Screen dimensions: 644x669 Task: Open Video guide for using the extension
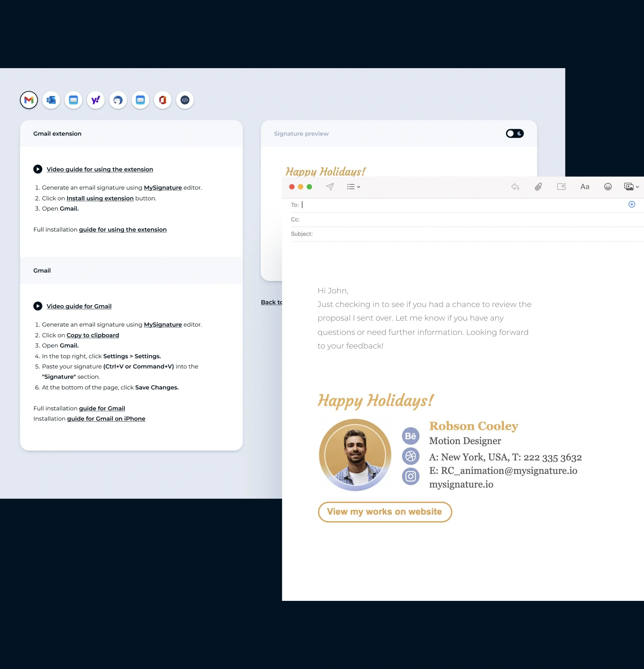(100, 169)
